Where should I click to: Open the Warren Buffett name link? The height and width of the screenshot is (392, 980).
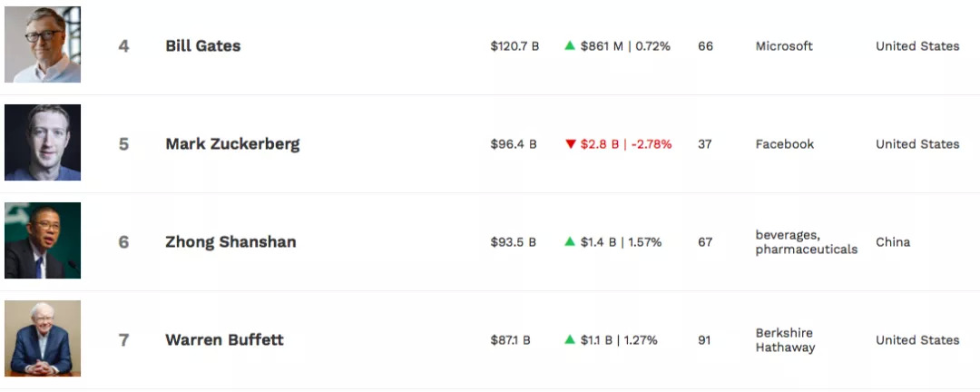point(224,340)
